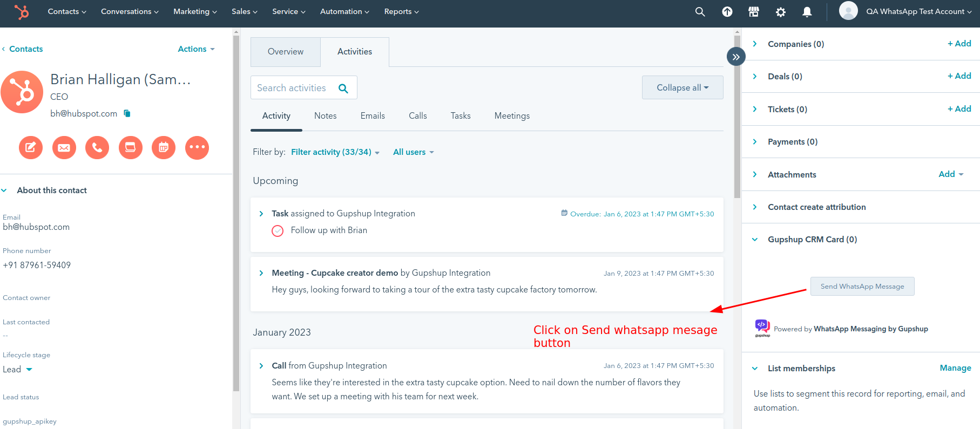Open the Attachments Add dropdown
980x429 pixels.
[x=951, y=174]
